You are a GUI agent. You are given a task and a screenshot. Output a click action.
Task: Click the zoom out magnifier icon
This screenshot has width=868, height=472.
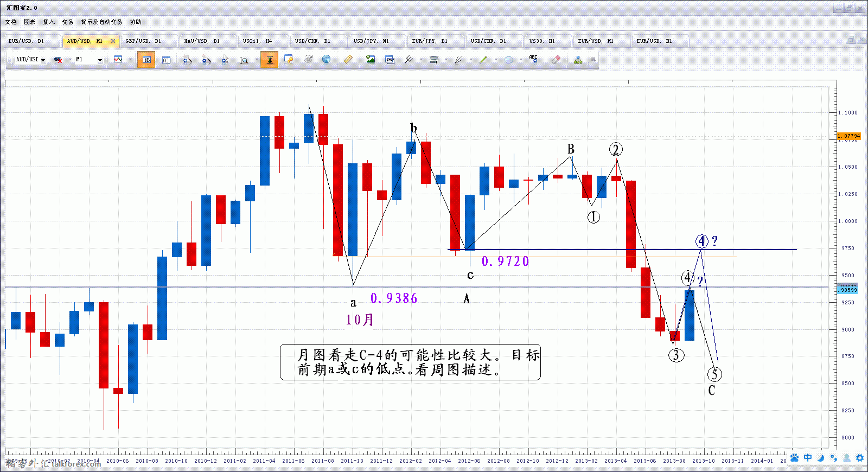[x=206, y=60]
